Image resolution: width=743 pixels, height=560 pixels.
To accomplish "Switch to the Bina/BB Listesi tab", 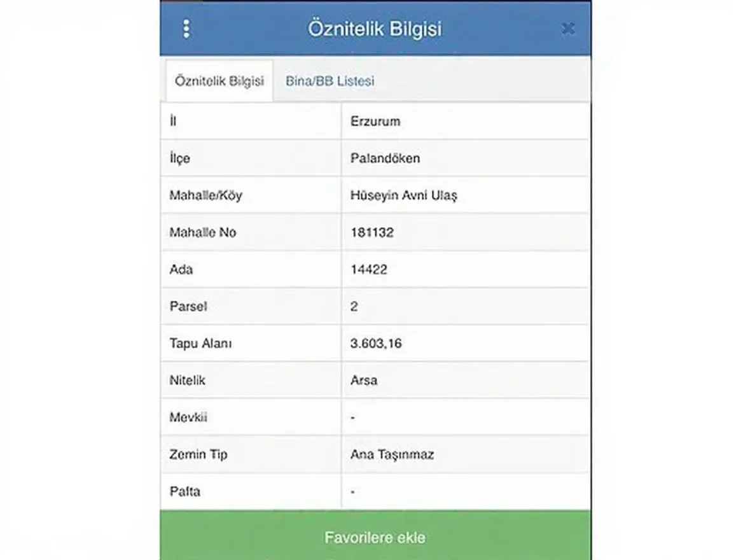I will 330,81.
